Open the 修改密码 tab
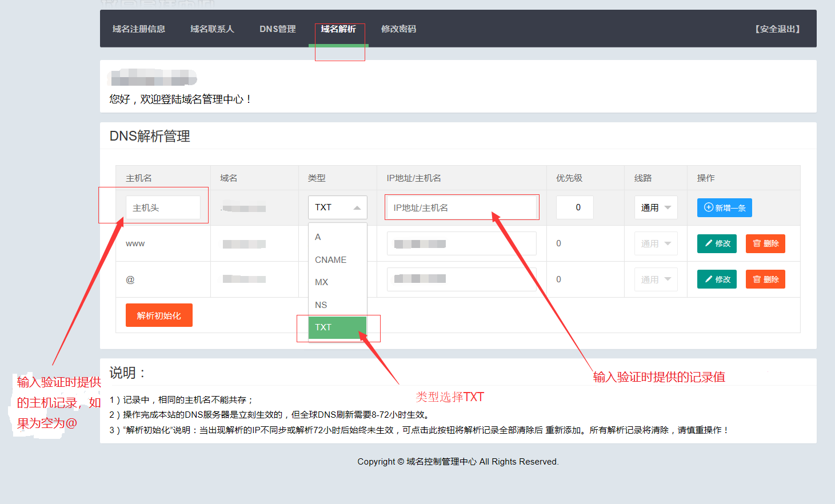This screenshot has width=835, height=504. (x=398, y=29)
